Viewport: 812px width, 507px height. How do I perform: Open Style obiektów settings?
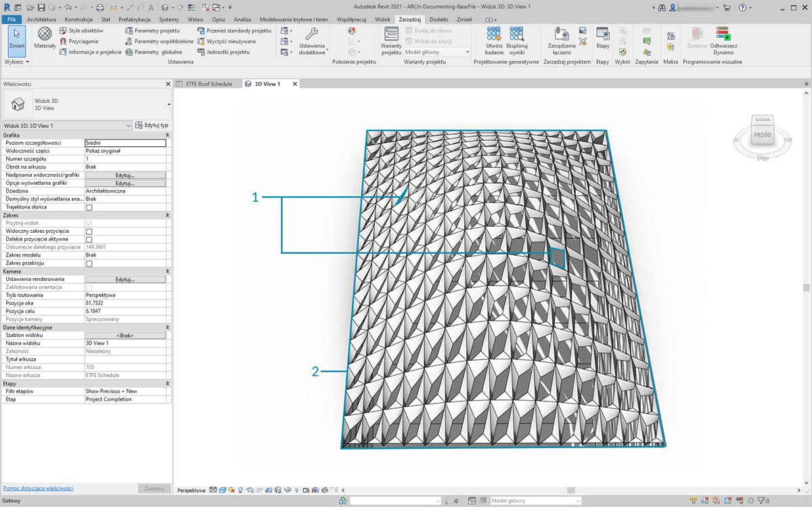tap(81, 31)
